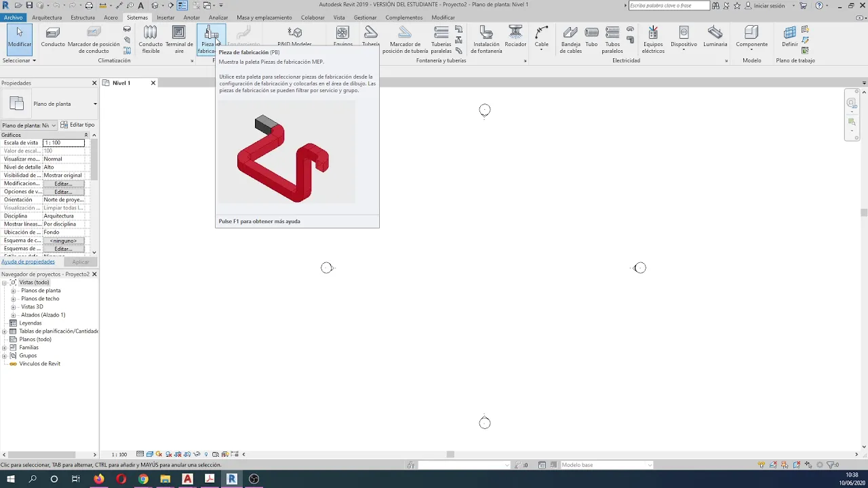The width and height of the screenshot is (868, 488).
Task: Open the Insertar ribbon tab
Action: coord(165,18)
